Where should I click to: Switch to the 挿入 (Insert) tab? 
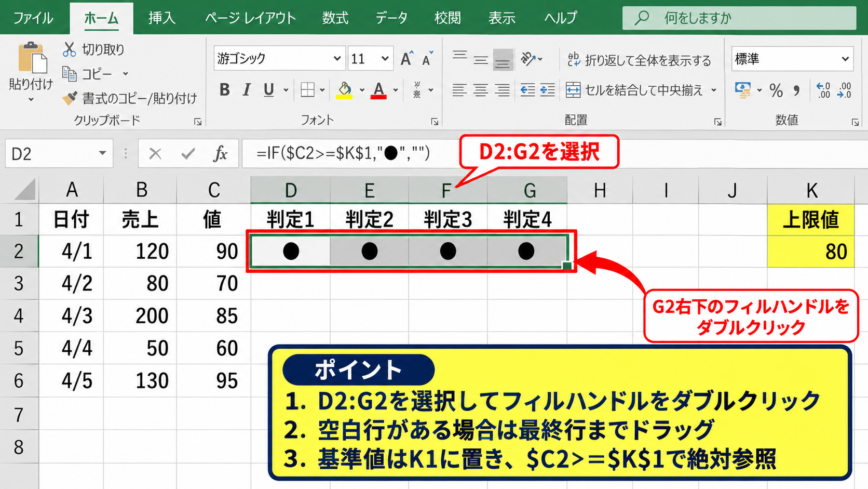point(161,18)
